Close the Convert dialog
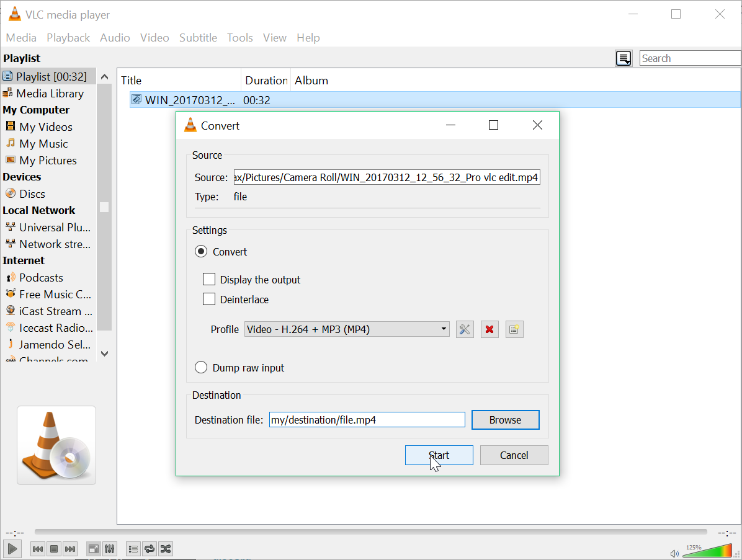This screenshot has width=742, height=560. point(537,125)
